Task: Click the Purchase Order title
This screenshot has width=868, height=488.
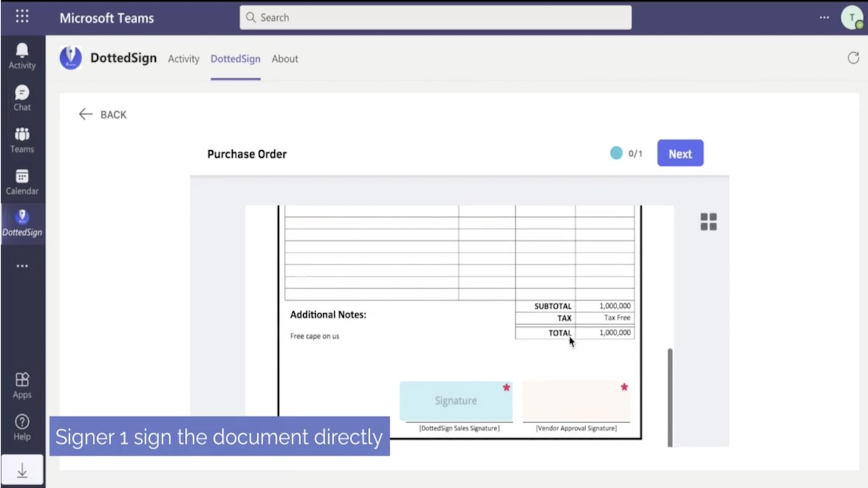Action: point(247,154)
